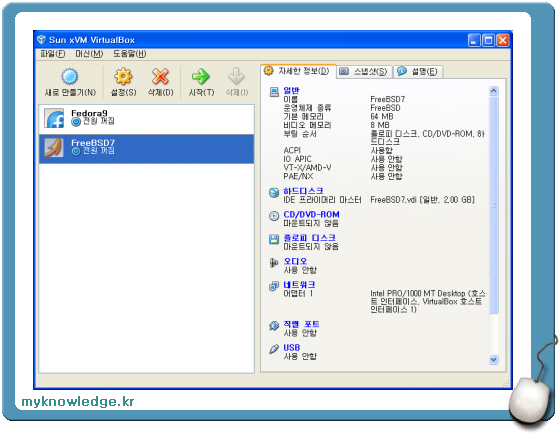Select the Fedora9 list entry name
This screenshot has width=560, height=433.
(x=89, y=113)
